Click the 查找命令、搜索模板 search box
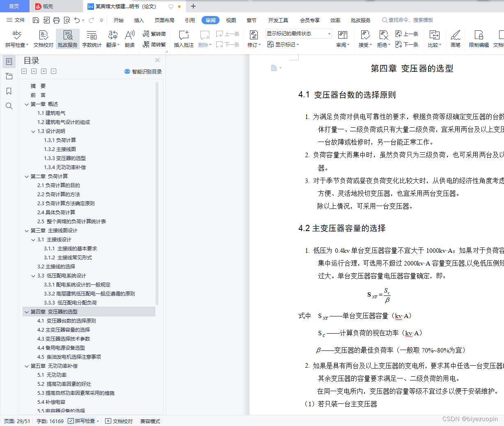This screenshot has height=426, width=504. 408,20
